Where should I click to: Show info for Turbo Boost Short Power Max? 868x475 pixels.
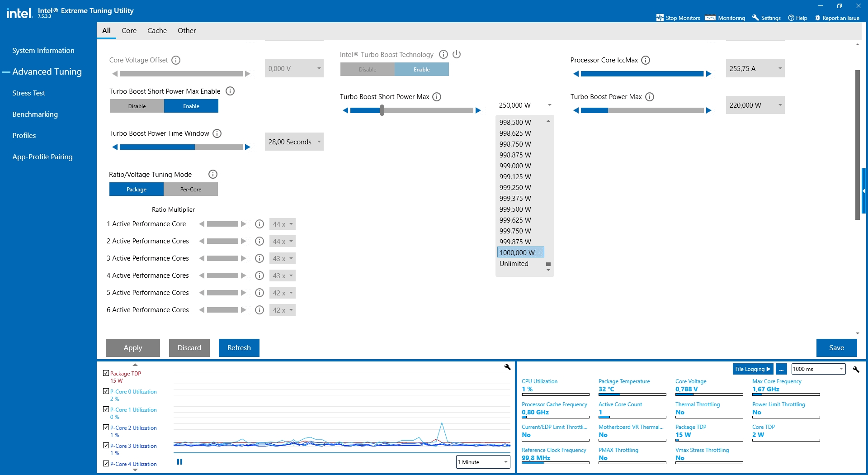[437, 97]
